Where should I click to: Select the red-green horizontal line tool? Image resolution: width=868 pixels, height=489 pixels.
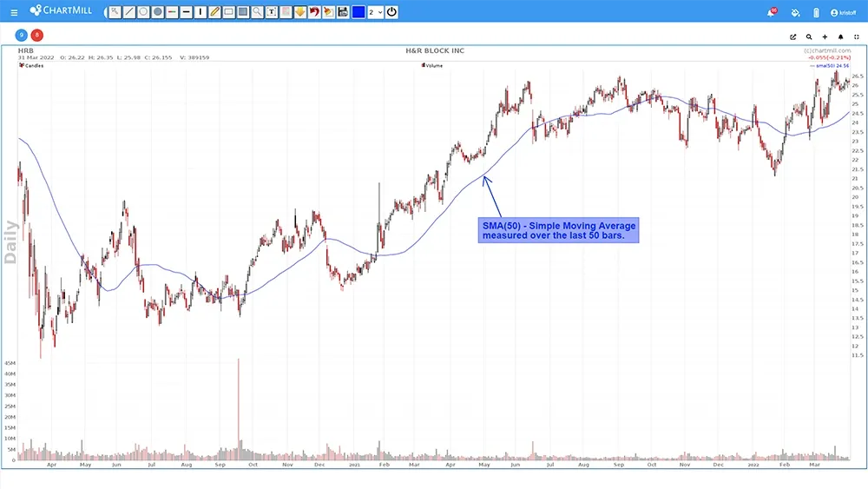click(172, 11)
